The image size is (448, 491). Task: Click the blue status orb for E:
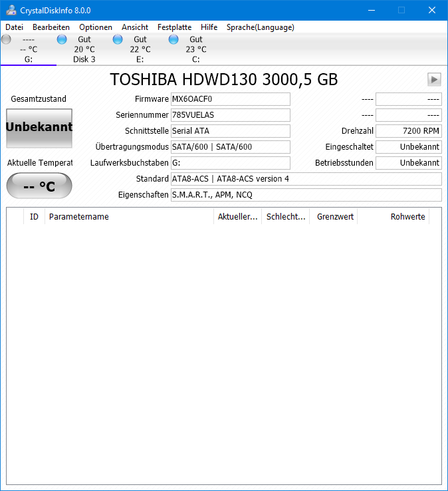[118, 39]
